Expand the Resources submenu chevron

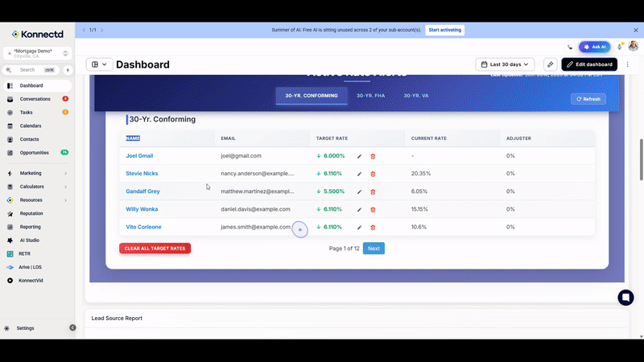(65, 200)
